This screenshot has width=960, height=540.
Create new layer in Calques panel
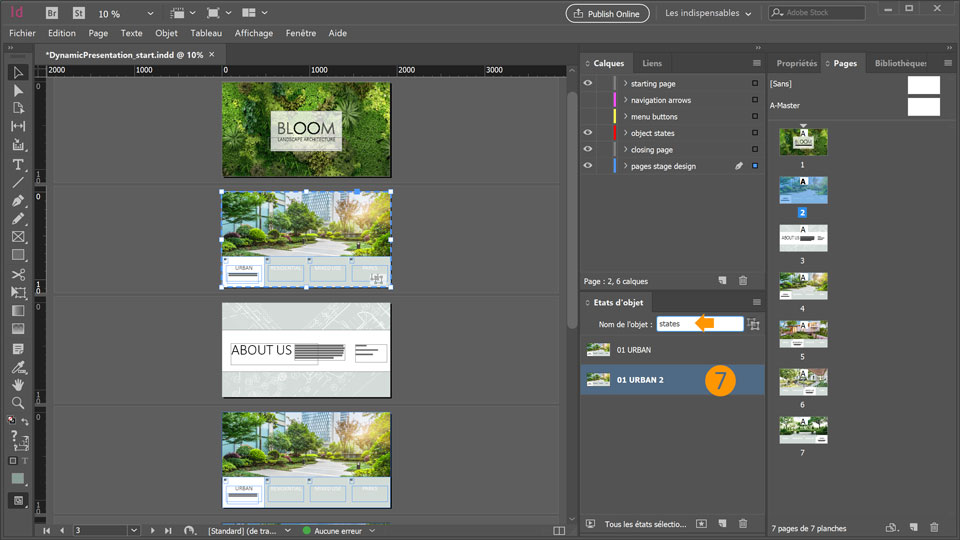click(x=722, y=280)
